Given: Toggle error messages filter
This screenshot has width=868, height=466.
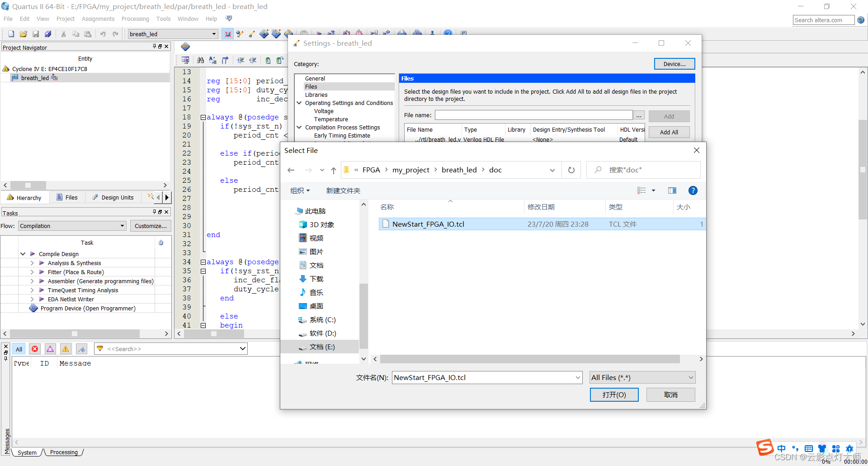Looking at the screenshot, I should pos(35,349).
